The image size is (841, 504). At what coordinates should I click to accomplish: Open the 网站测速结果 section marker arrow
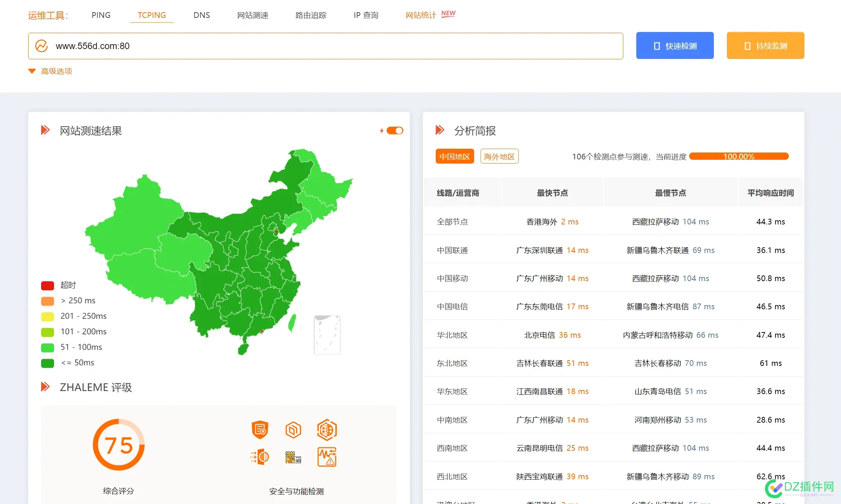click(46, 130)
